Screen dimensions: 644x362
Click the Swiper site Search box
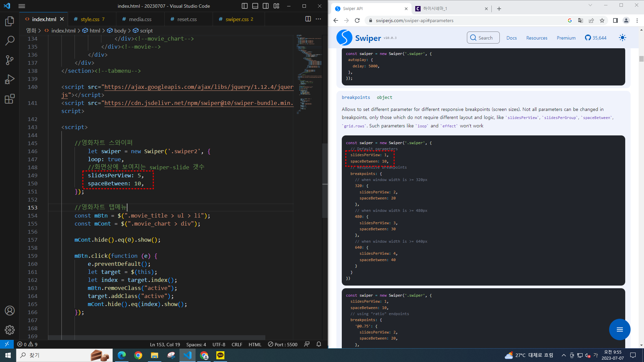coord(483,38)
